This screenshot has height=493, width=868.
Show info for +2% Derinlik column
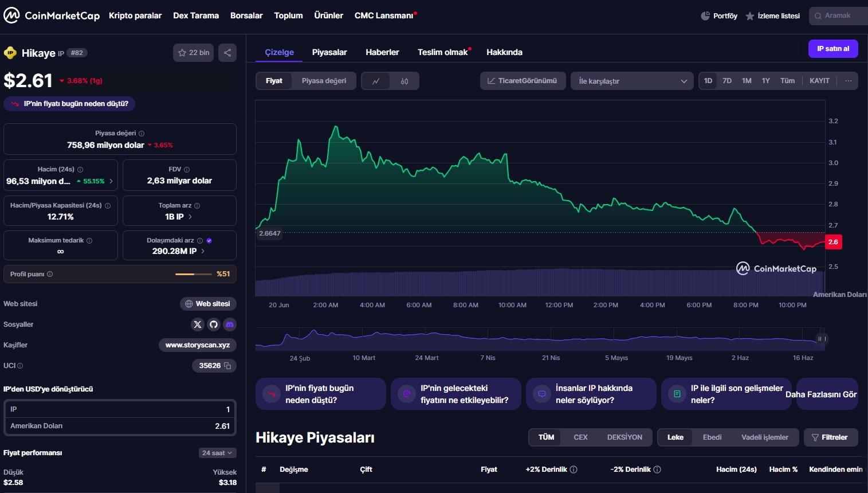click(574, 469)
